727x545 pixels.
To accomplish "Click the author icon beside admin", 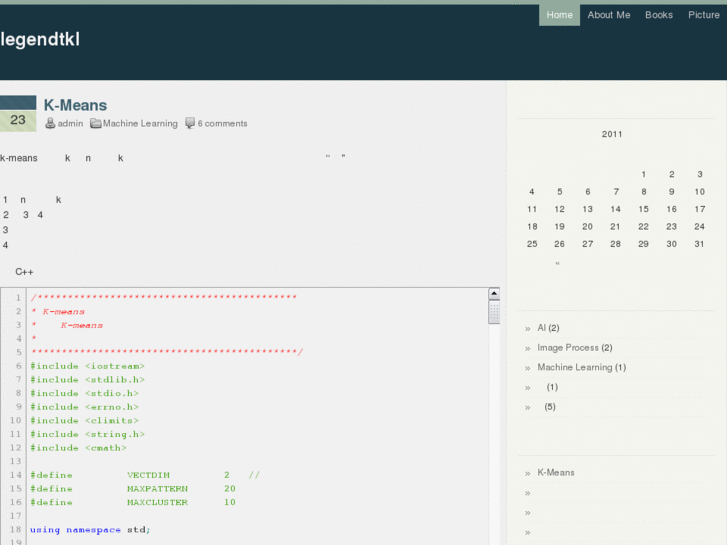I will 50,124.
